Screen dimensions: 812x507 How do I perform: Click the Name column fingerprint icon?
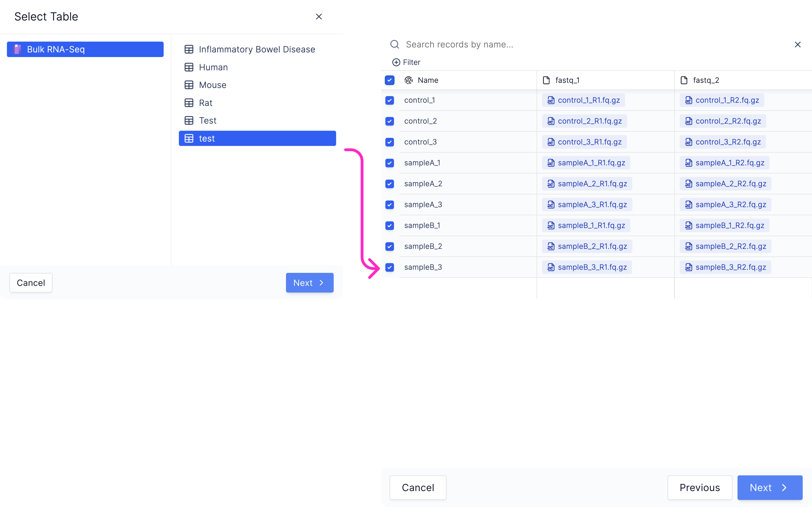coord(408,80)
